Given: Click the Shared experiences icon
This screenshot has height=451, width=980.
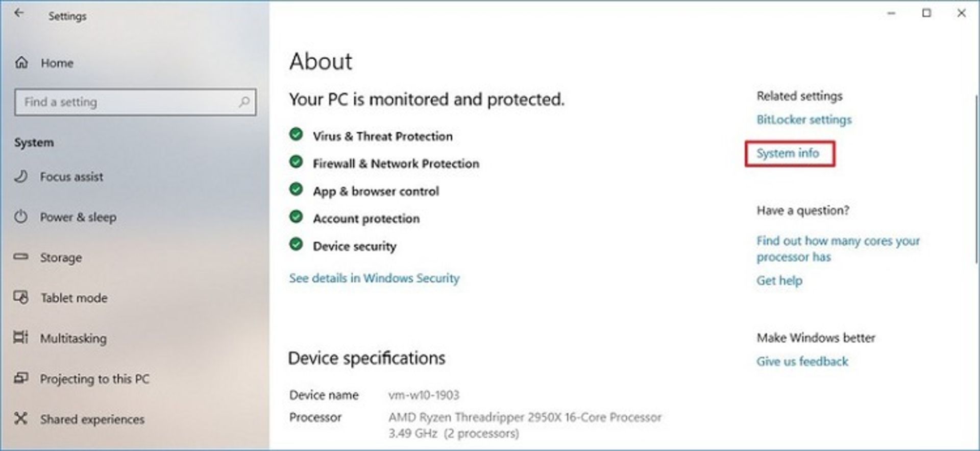Looking at the screenshot, I should tap(21, 419).
